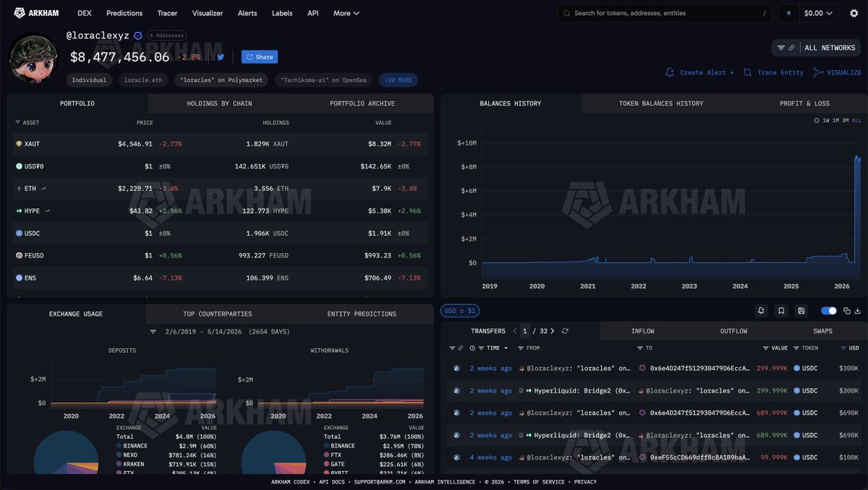Expand the 6 Addresses badge

point(167,35)
